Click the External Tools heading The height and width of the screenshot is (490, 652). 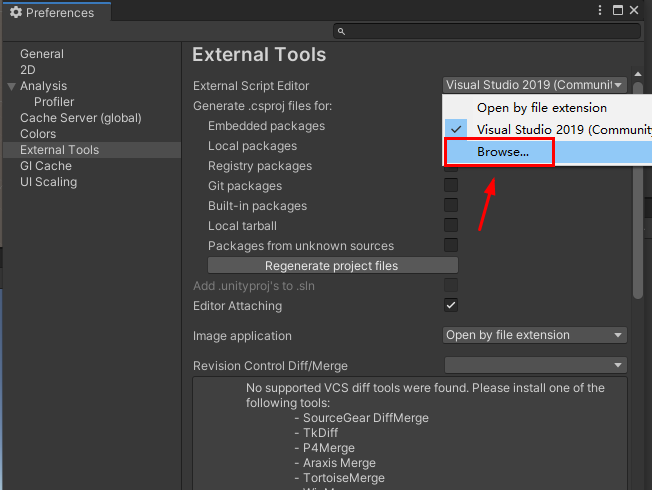pyautogui.click(x=259, y=54)
